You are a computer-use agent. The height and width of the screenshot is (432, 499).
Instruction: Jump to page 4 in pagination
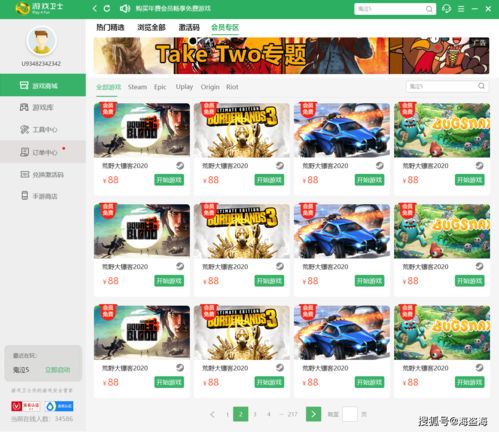click(269, 414)
